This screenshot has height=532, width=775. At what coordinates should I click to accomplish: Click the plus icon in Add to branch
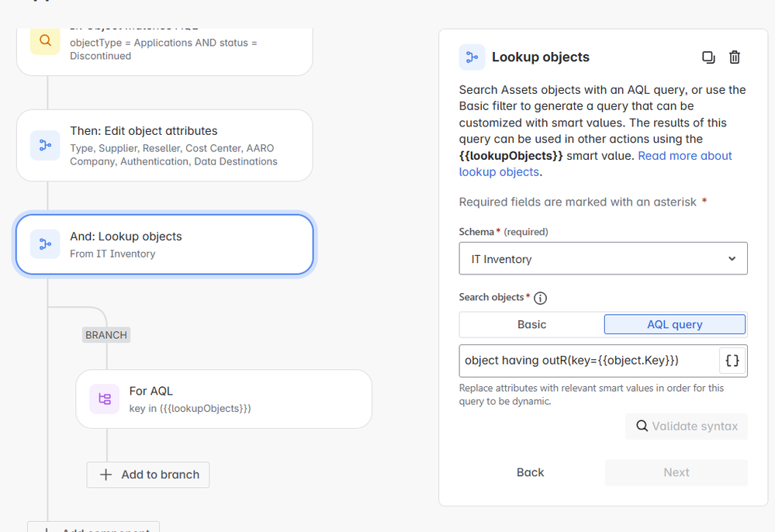(106, 475)
